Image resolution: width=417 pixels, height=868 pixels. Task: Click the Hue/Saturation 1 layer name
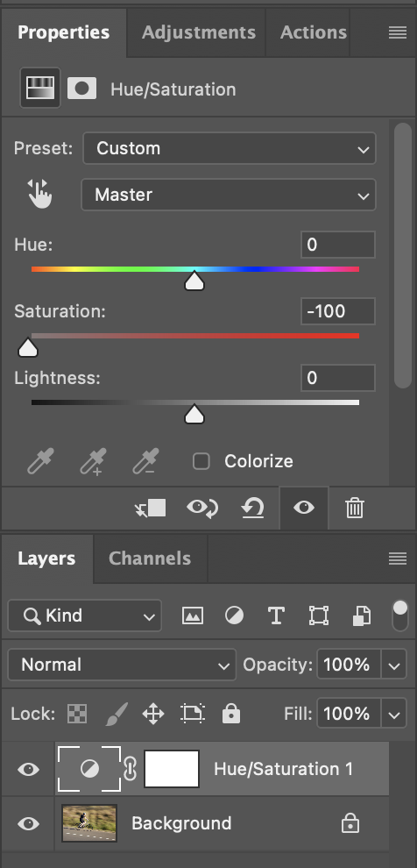coord(283,769)
